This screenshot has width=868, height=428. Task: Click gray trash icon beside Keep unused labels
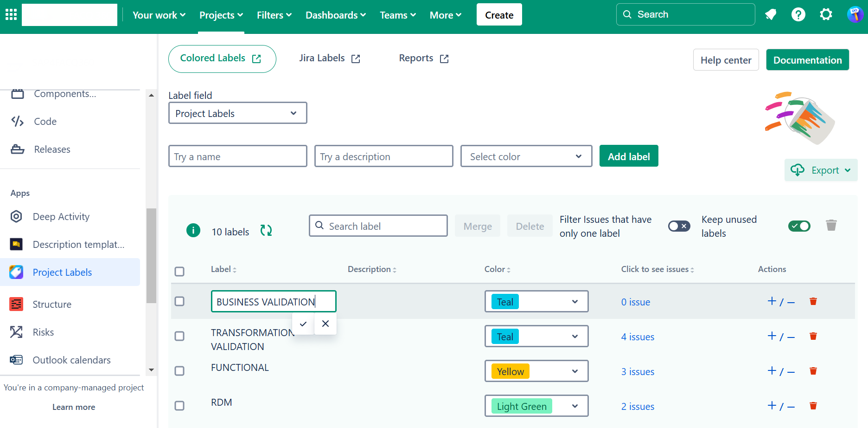click(831, 226)
